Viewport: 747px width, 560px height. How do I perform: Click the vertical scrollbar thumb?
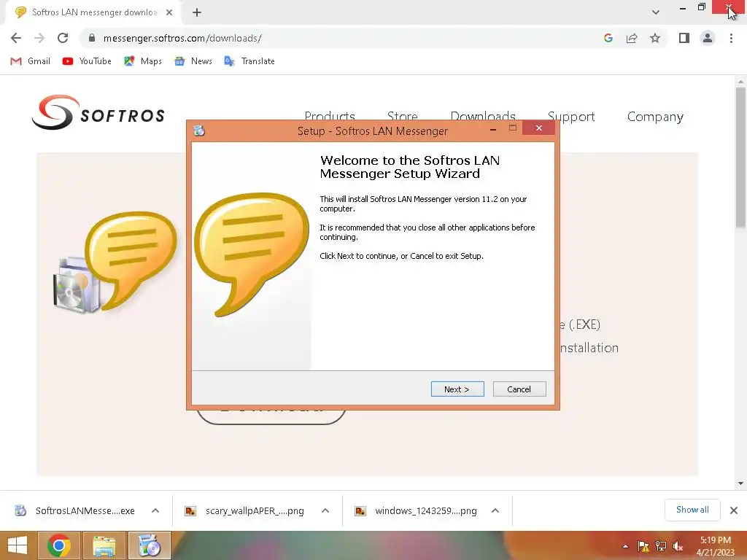pyautogui.click(x=740, y=157)
